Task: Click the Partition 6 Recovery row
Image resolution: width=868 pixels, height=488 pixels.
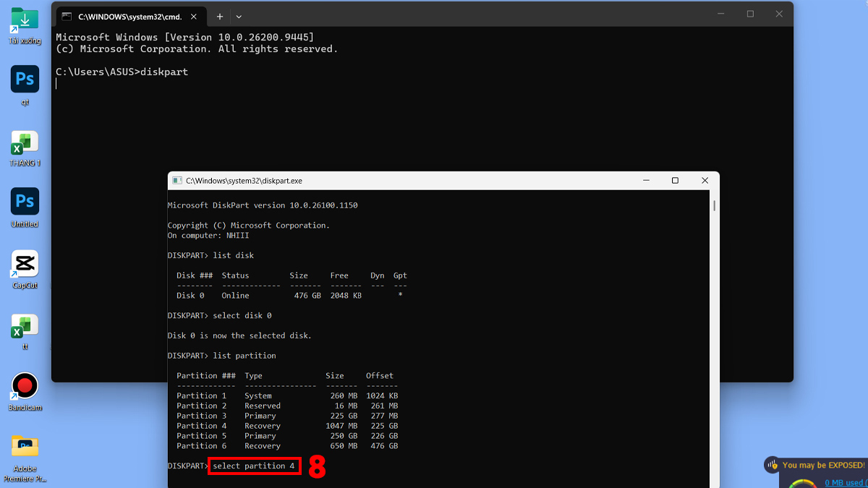Action: [287, 446]
